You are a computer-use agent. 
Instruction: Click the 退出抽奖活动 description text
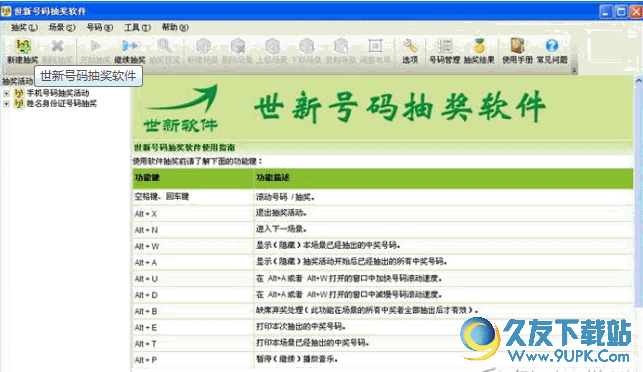[x=281, y=213]
